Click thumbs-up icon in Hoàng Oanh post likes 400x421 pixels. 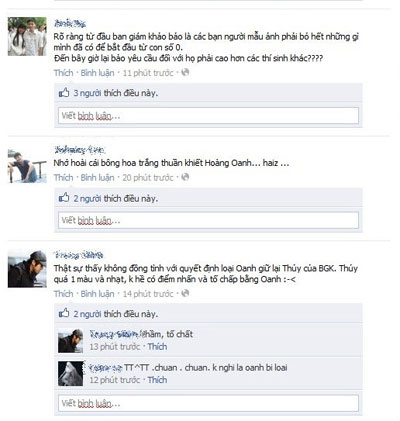pyautogui.click(x=64, y=198)
